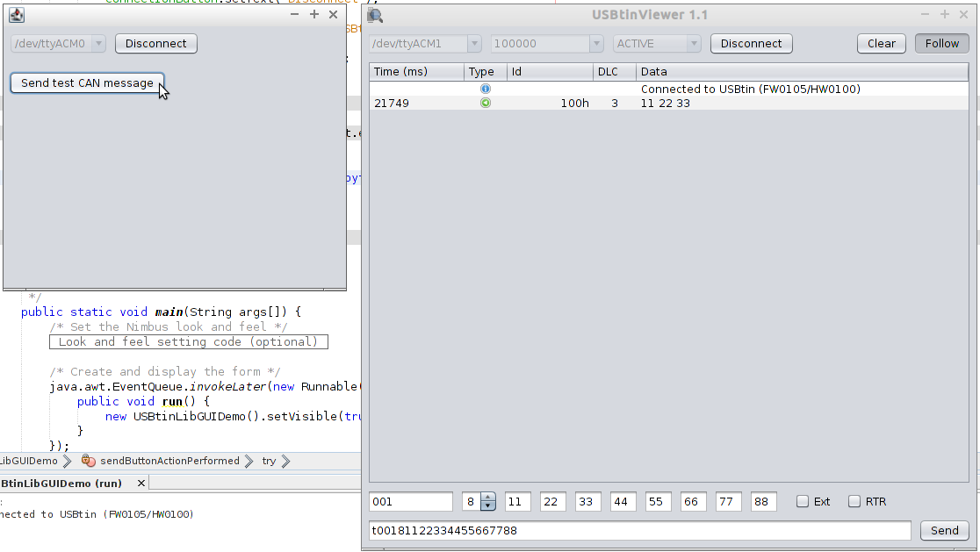Click 'USBtinLibGUIDemo()' in the code editor
This screenshot has height=552, width=980.
tap(196, 417)
